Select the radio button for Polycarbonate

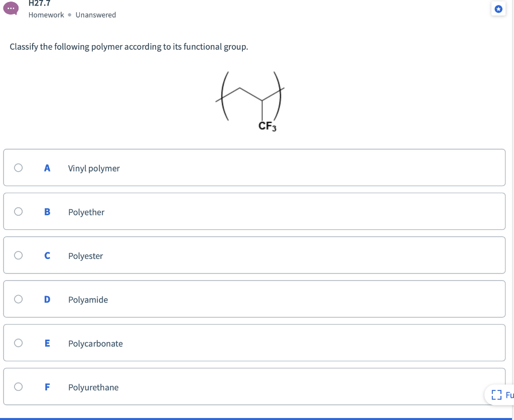coord(18,343)
